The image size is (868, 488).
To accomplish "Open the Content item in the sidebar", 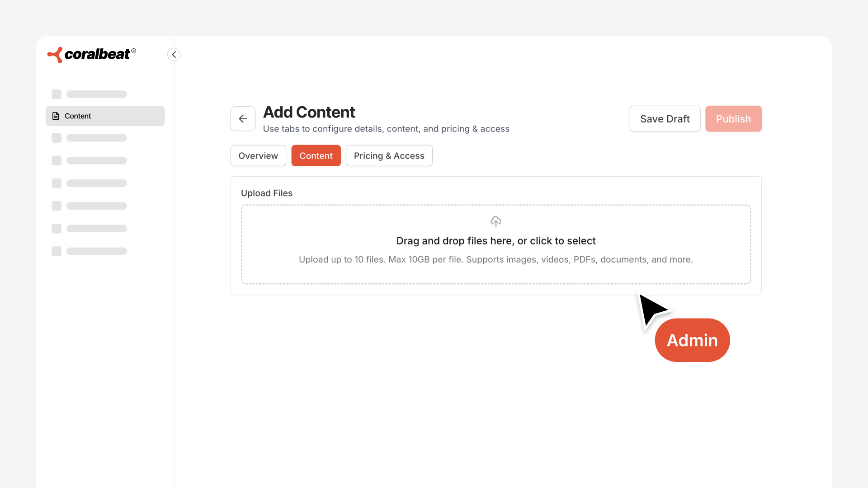I will click(x=105, y=116).
